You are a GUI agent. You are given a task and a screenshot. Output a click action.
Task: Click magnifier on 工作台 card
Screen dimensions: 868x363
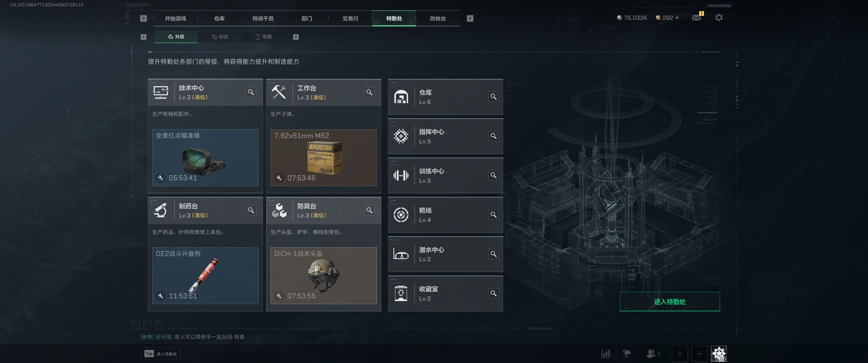coord(370,92)
